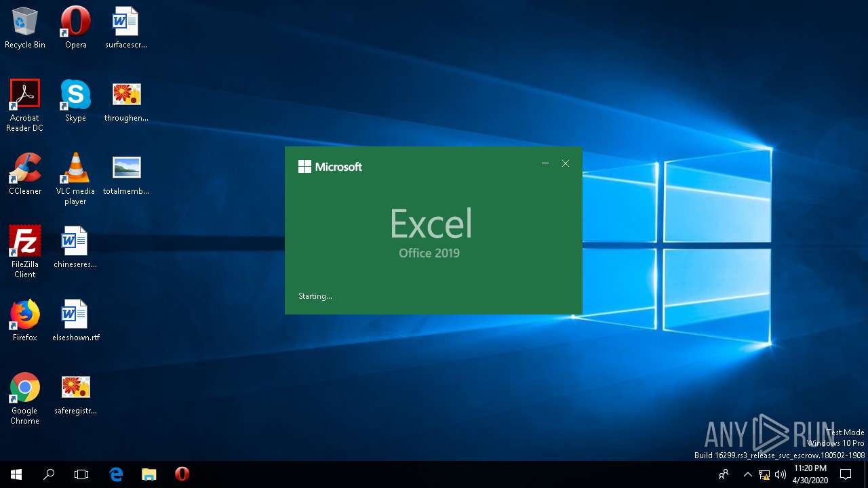The width and height of the screenshot is (868, 488).
Task: Open Acrobat Reader DC shortcut
Action: [x=25, y=105]
